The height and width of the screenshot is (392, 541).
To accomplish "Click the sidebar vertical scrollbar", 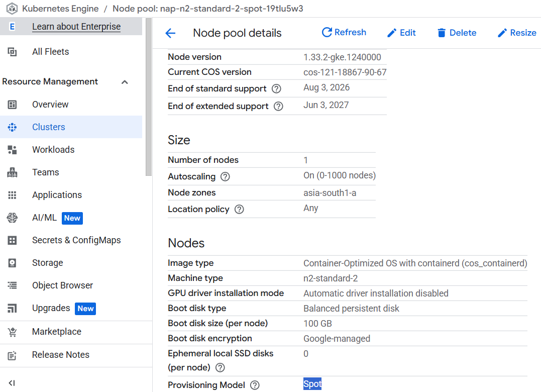I will coord(148,101).
